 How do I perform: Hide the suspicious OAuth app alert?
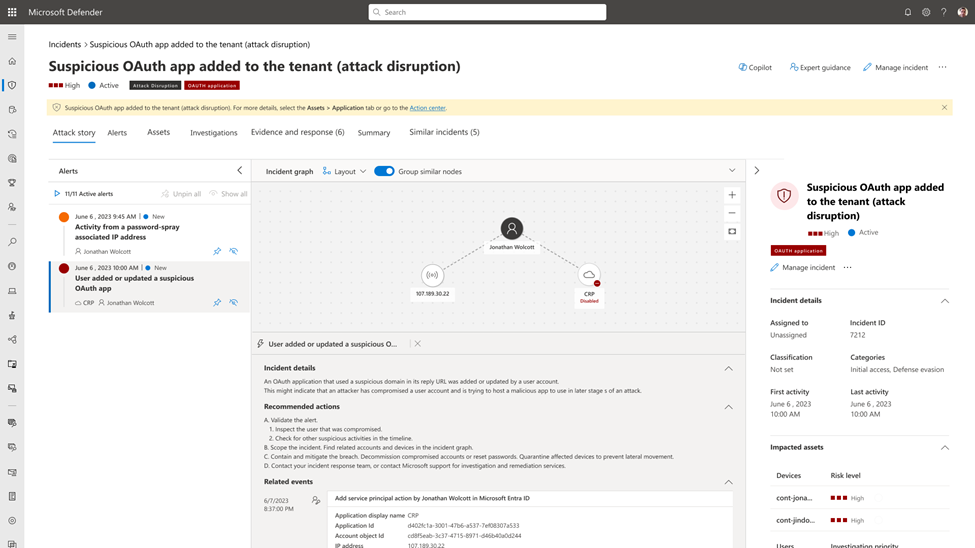(x=233, y=302)
